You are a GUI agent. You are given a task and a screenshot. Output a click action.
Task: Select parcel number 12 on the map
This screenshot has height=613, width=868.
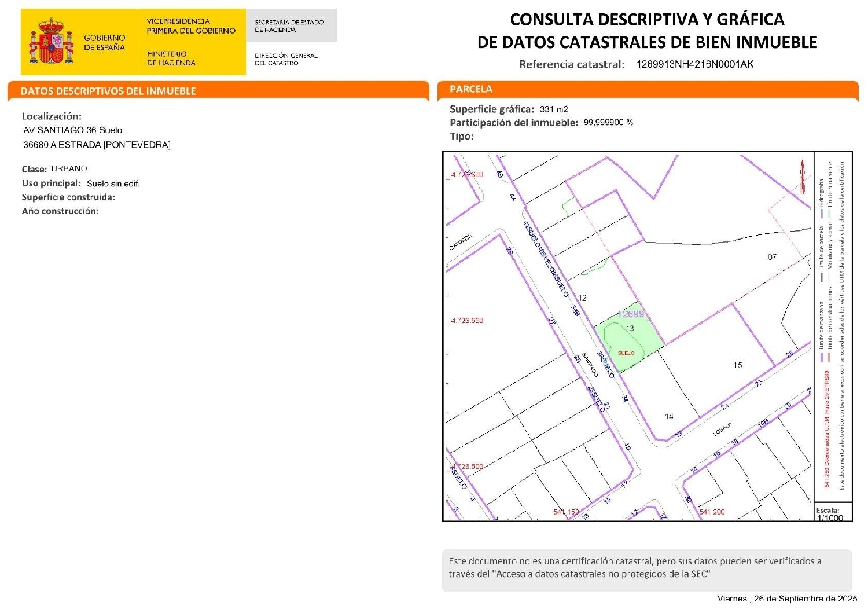(582, 298)
